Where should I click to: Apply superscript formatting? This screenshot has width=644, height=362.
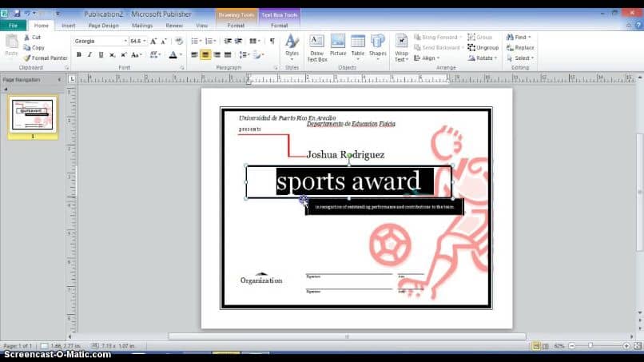(x=123, y=54)
